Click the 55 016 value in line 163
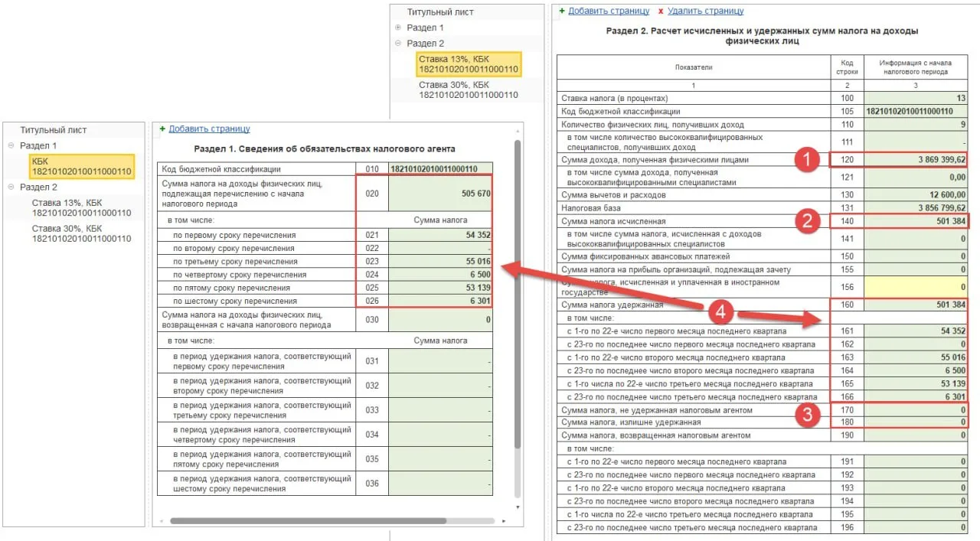980x541 pixels. coord(916,357)
